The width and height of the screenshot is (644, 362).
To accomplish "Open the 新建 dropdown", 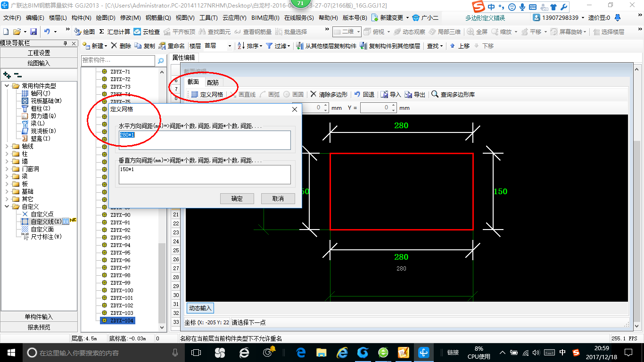I will pyautogui.click(x=94, y=46).
